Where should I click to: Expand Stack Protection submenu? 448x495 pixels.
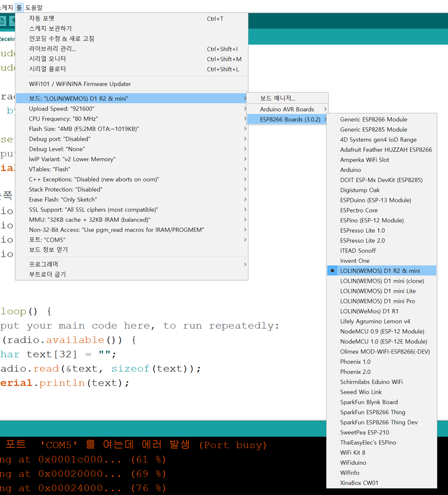132,190
